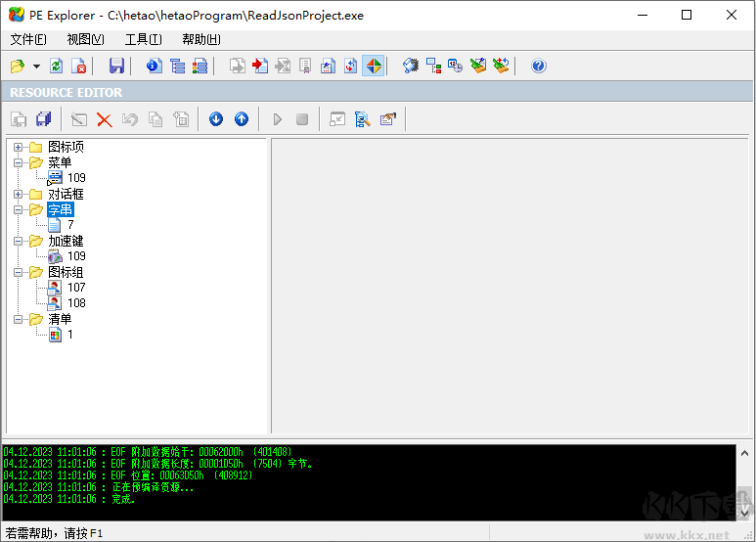Select string resource 7 in tree
This screenshot has height=542, width=756.
tap(70, 225)
